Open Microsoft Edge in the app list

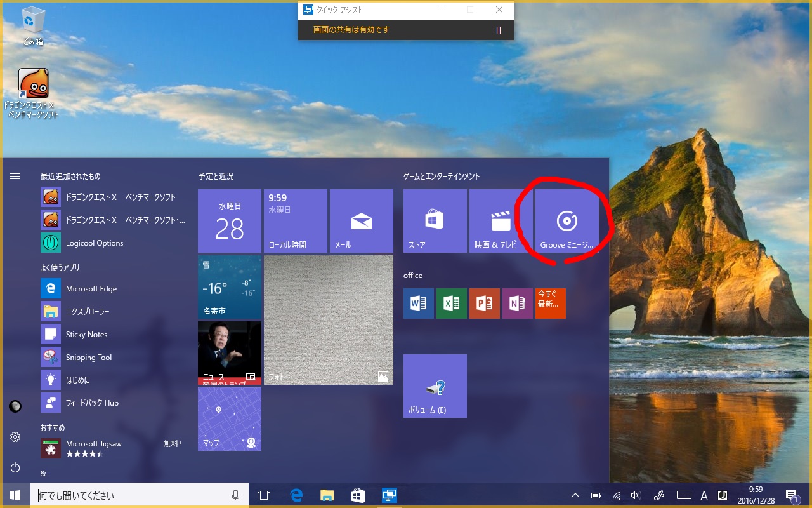[x=114, y=289]
